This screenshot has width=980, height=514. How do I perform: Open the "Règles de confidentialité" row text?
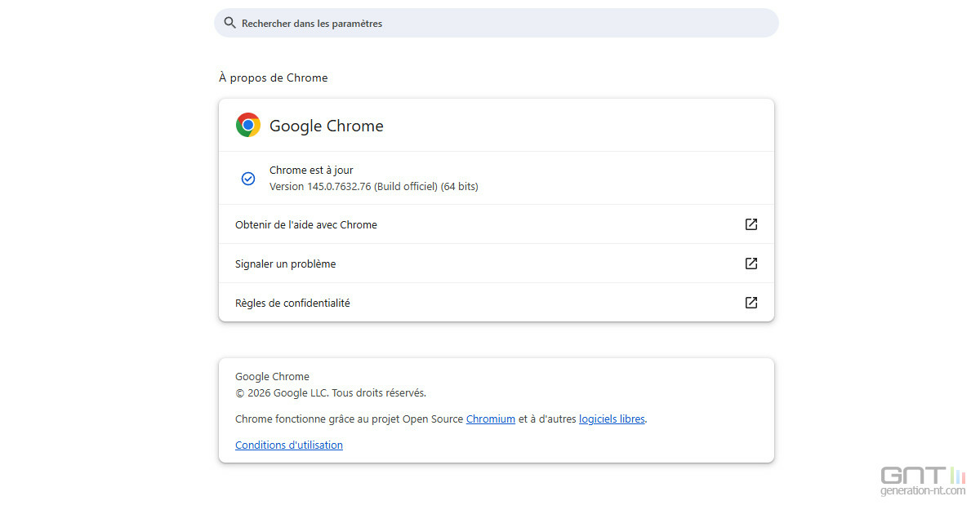pyautogui.click(x=292, y=303)
